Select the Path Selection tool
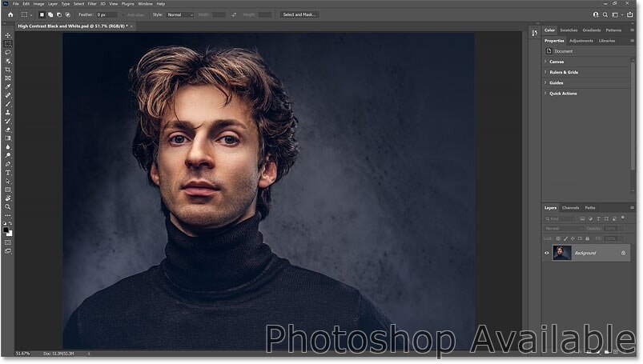 point(8,181)
